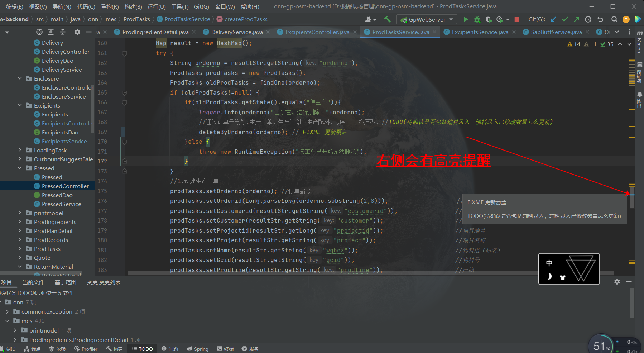
Task: Open the Database side panel
Action: [639, 72]
